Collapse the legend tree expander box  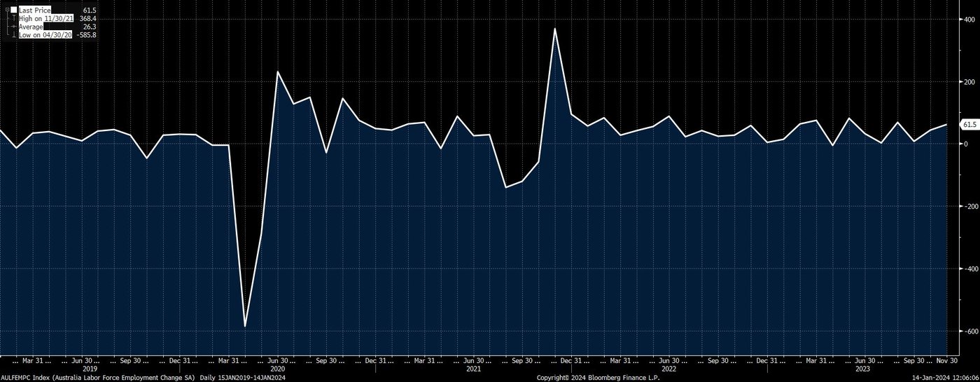tap(7, 10)
